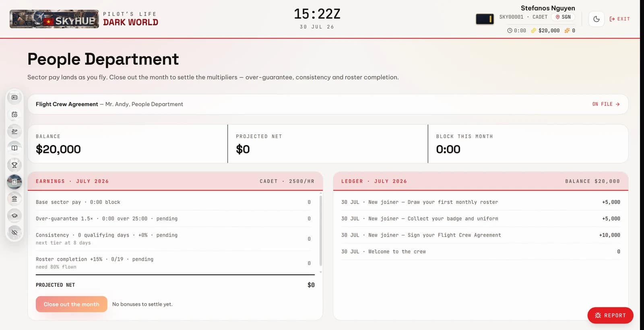Toggle dark mode with the moon button

tap(597, 19)
